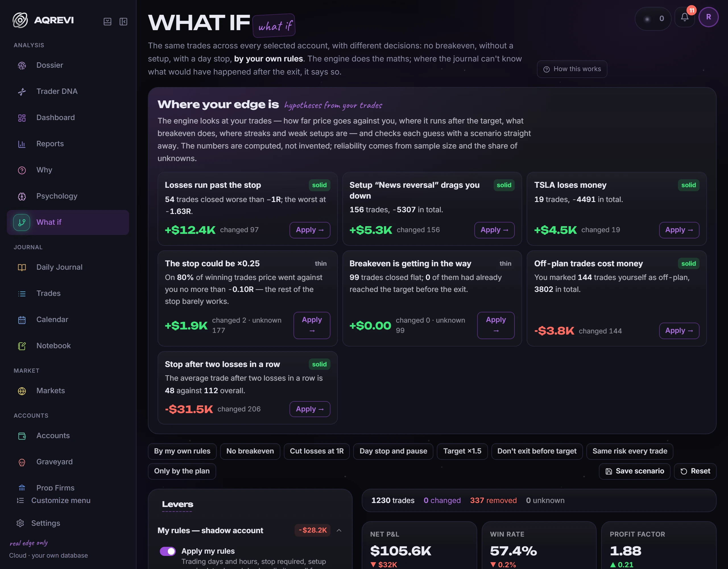The width and height of the screenshot is (728, 569).
Task: Open the Calendar icon in Journal
Action: (22, 320)
